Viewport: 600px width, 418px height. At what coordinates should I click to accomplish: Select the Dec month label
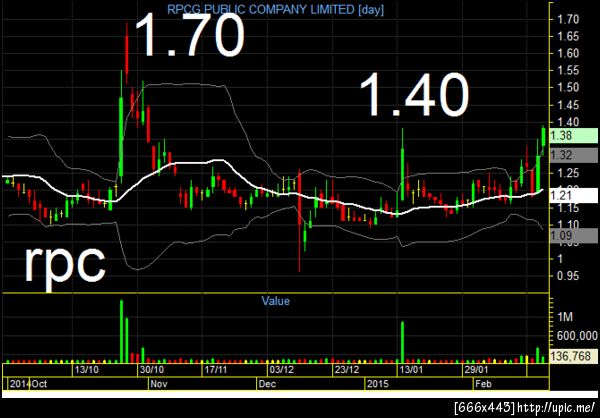[267, 384]
